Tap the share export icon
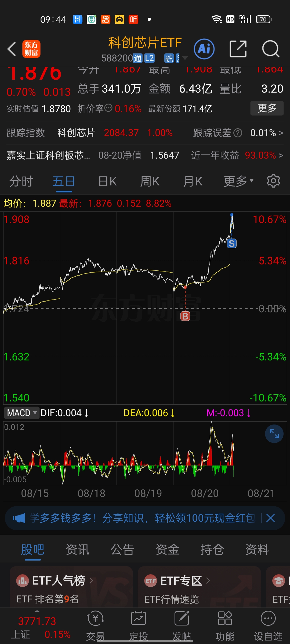 [238, 49]
